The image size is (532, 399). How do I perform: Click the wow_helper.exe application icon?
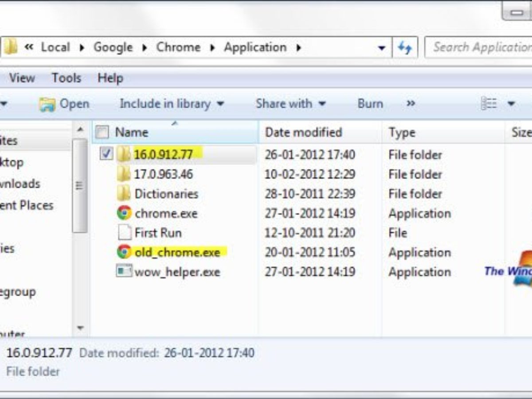(124, 271)
